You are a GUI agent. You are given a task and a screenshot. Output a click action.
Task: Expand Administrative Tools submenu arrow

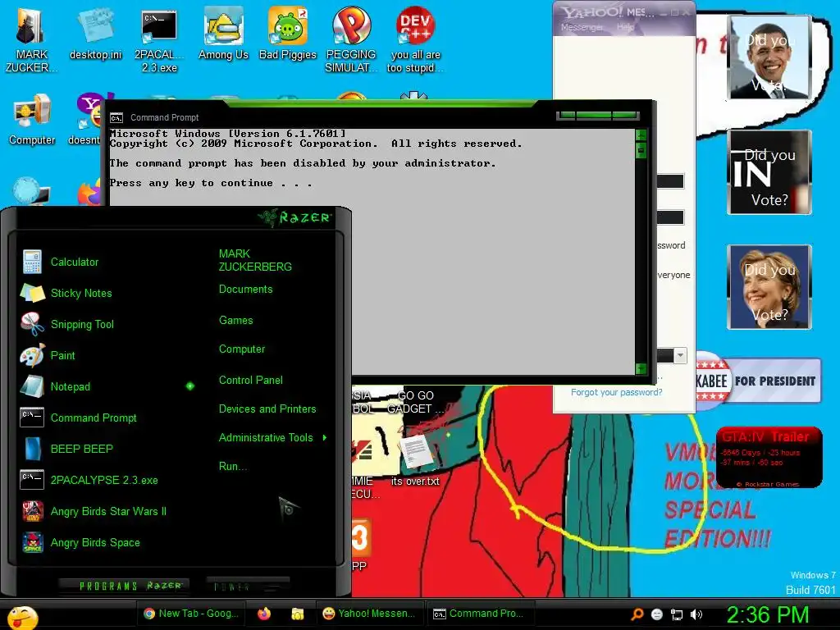point(325,438)
